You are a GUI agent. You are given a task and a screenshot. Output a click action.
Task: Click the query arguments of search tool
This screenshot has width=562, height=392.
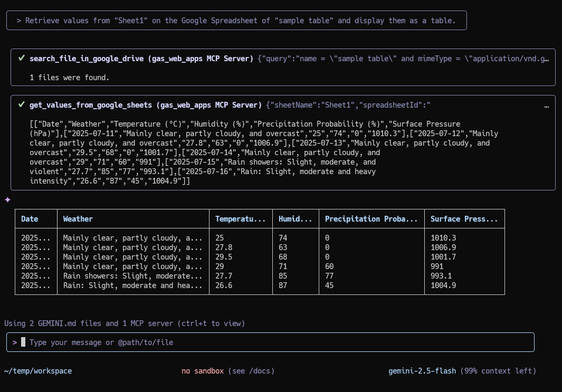(x=403, y=59)
